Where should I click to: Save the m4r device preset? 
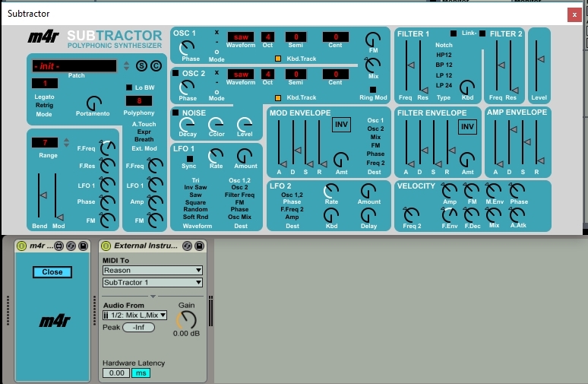coord(82,246)
